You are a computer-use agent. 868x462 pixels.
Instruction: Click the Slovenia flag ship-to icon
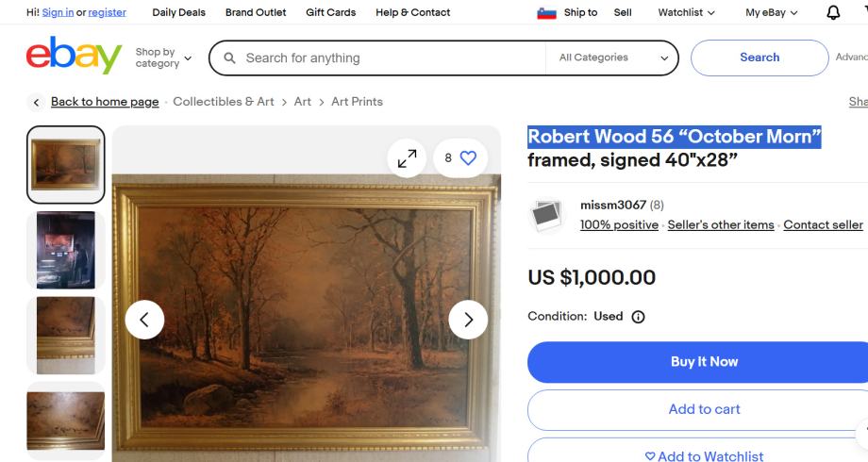click(x=546, y=12)
